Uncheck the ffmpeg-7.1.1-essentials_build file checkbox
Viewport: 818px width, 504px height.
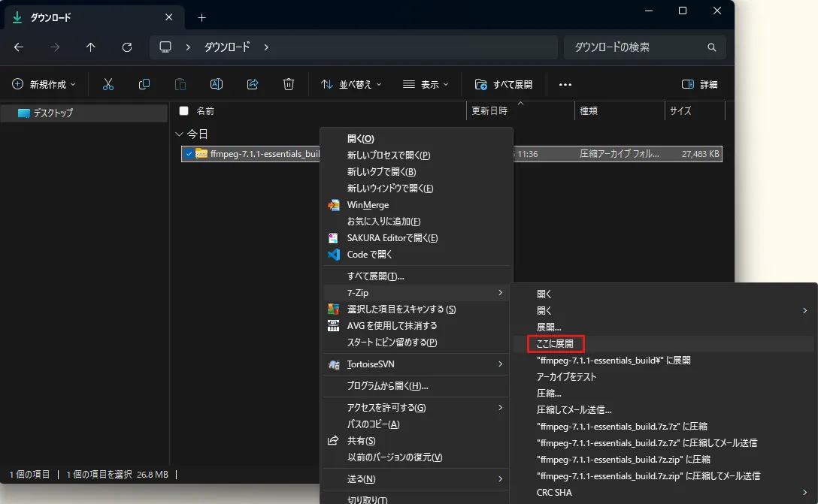tap(189, 154)
